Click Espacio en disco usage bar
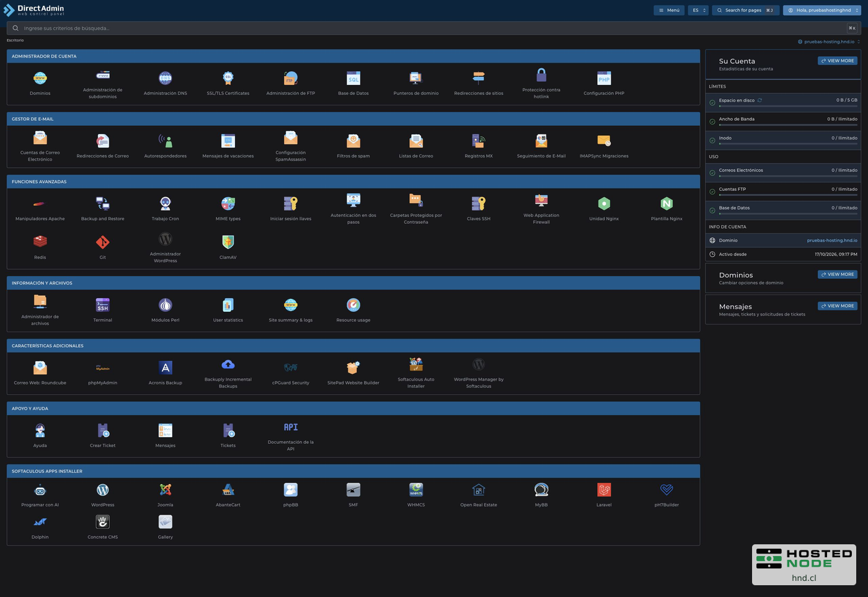 point(788,106)
